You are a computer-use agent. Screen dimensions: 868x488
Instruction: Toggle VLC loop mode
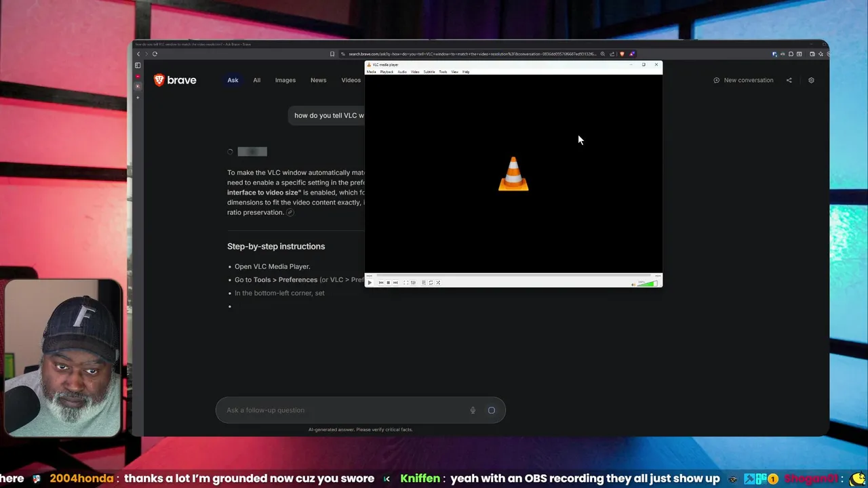point(431,283)
